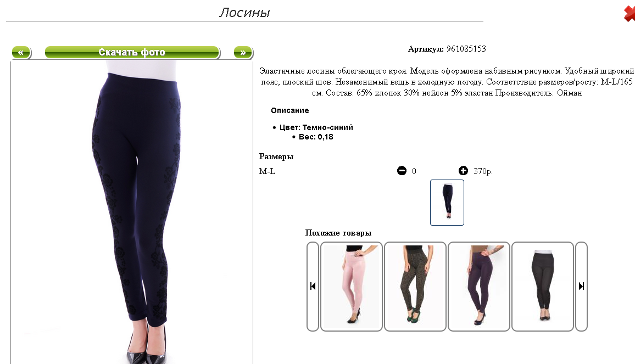Click the Лосины title heading
635x364 pixels.
coord(244,13)
